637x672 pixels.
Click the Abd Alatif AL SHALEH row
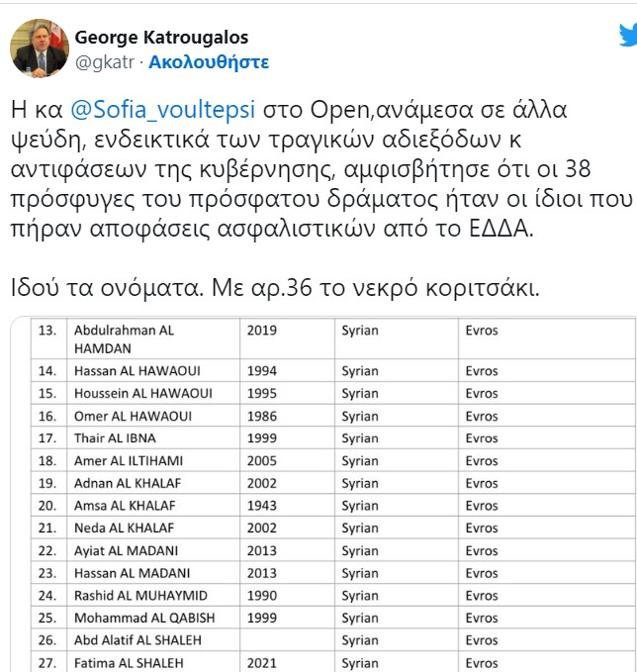pos(333,640)
